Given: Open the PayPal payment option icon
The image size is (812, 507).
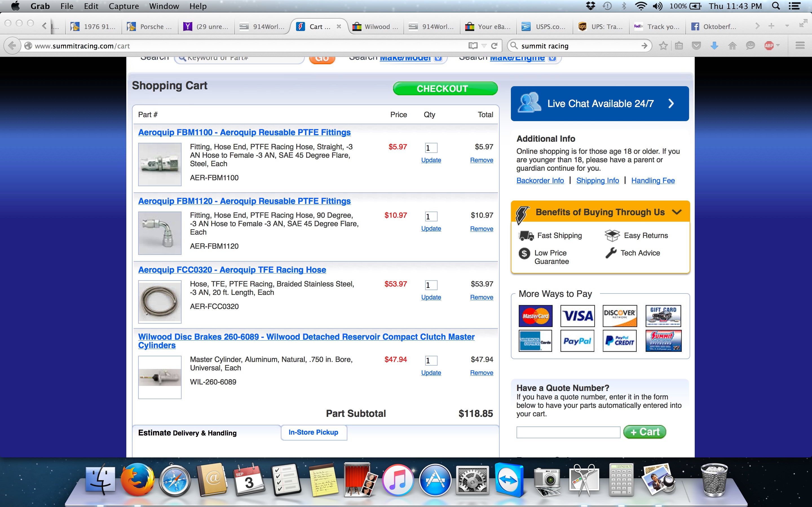Looking at the screenshot, I should pyautogui.click(x=577, y=341).
